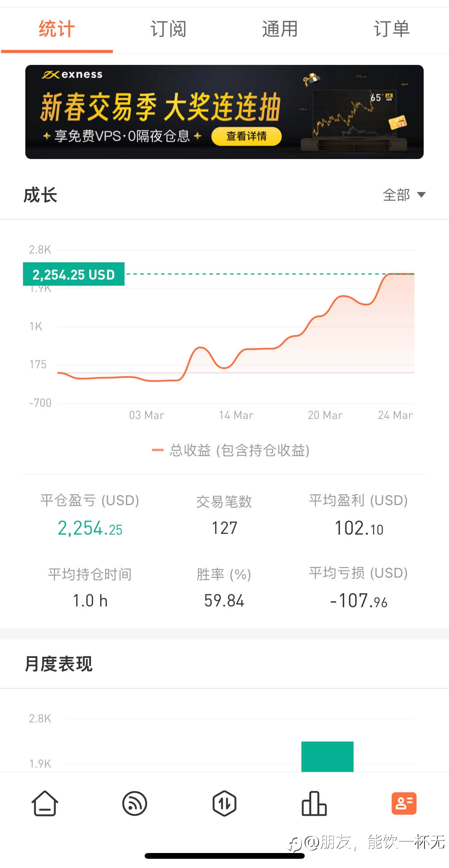Screen dimensions: 449x868
Task: Toggle the 总收益 legend series
Action: tap(231, 450)
